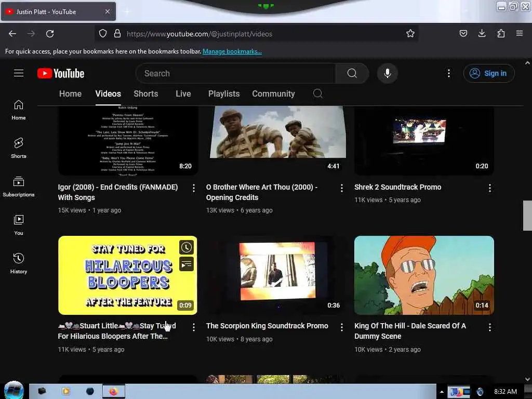Screen dimensions: 532x399
Task: Save page to Pocket
Action: pyautogui.click(x=463, y=34)
